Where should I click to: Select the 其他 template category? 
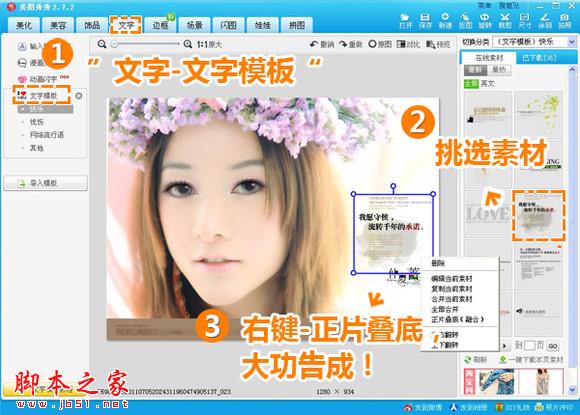pyautogui.click(x=37, y=148)
